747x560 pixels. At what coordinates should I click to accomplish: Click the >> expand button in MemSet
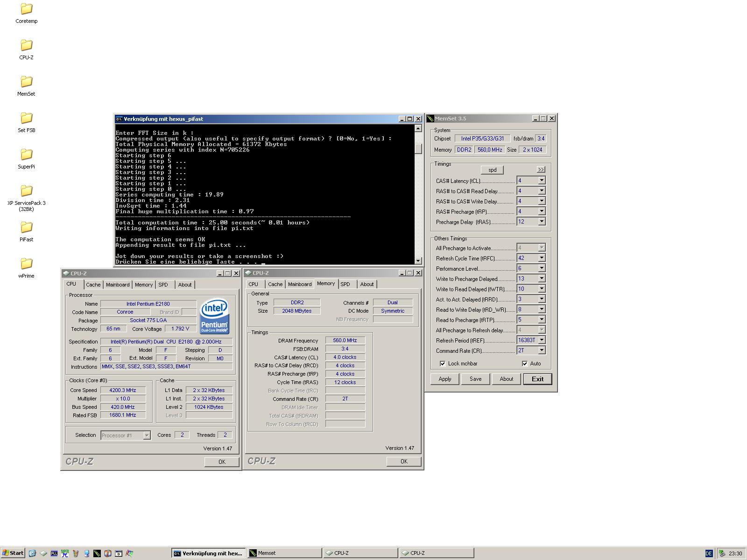pos(541,169)
